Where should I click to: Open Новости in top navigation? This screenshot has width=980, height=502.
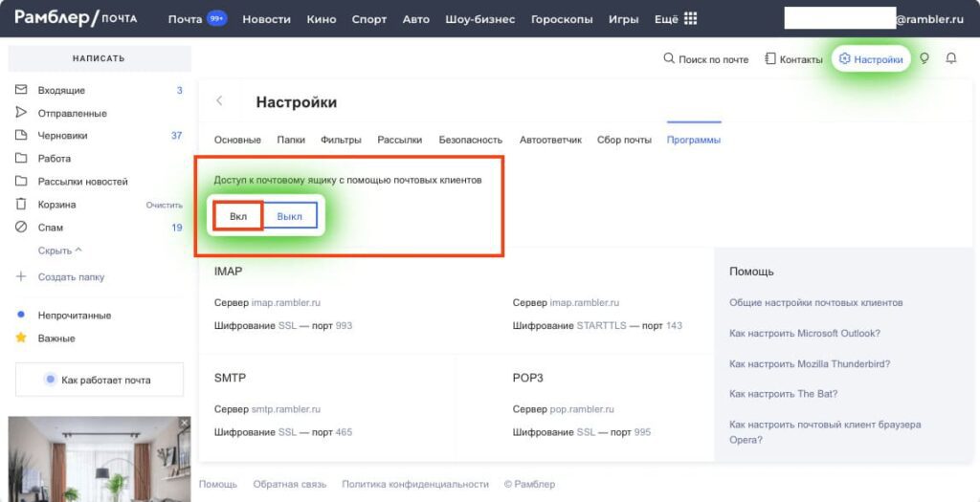click(x=267, y=19)
